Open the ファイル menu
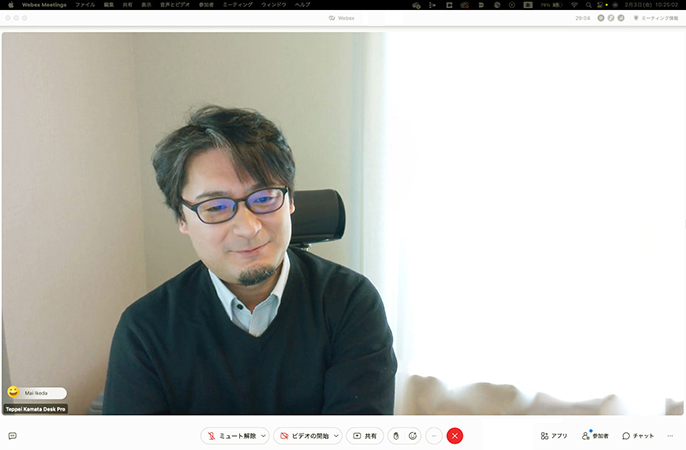The height and width of the screenshot is (450, 686). point(85,5)
